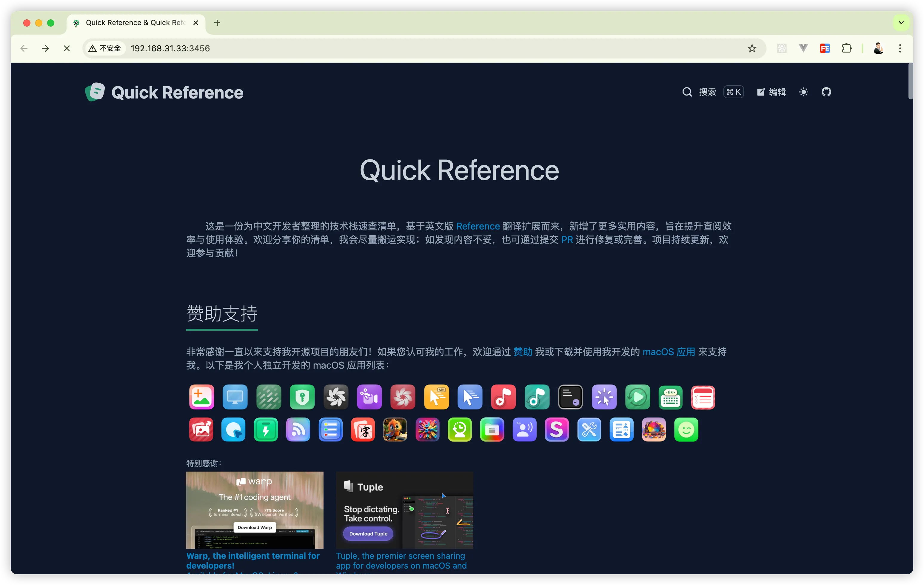Open the macOS 应用 link

(669, 352)
